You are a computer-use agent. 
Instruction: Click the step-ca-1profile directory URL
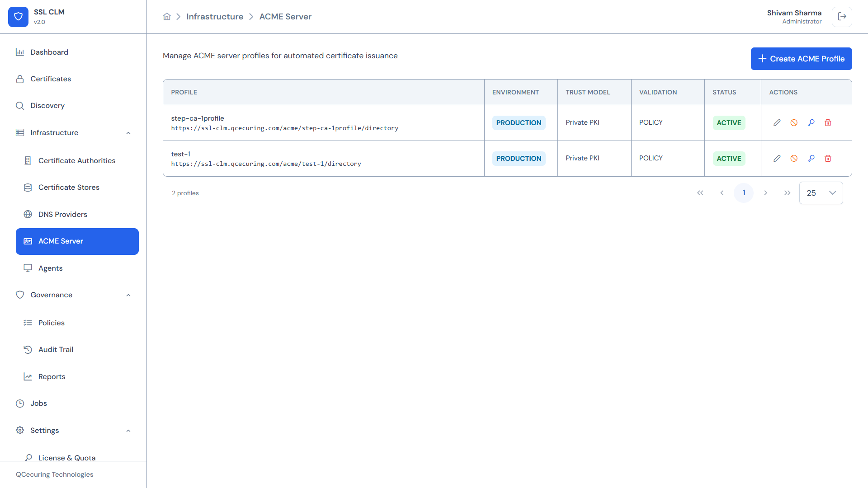[x=284, y=128]
